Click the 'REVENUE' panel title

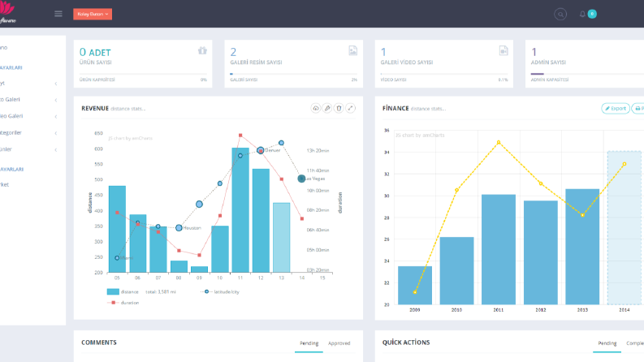[x=95, y=108]
